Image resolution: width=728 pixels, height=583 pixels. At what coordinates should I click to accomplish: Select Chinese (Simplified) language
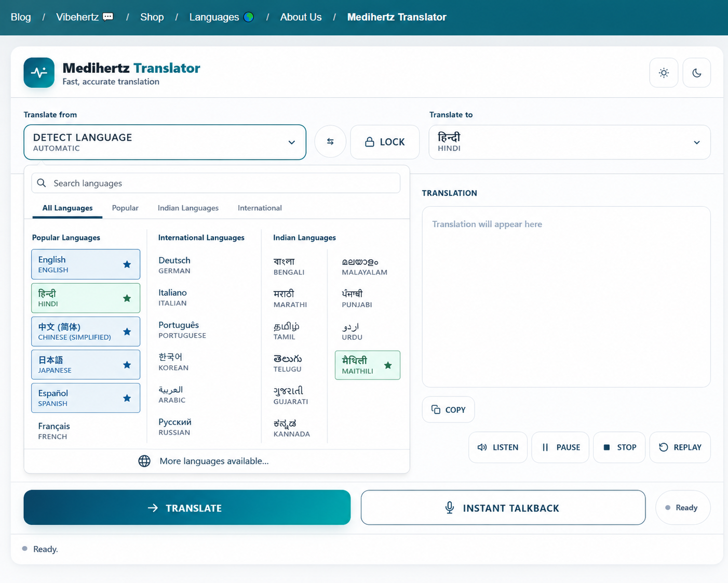click(86, 332)
